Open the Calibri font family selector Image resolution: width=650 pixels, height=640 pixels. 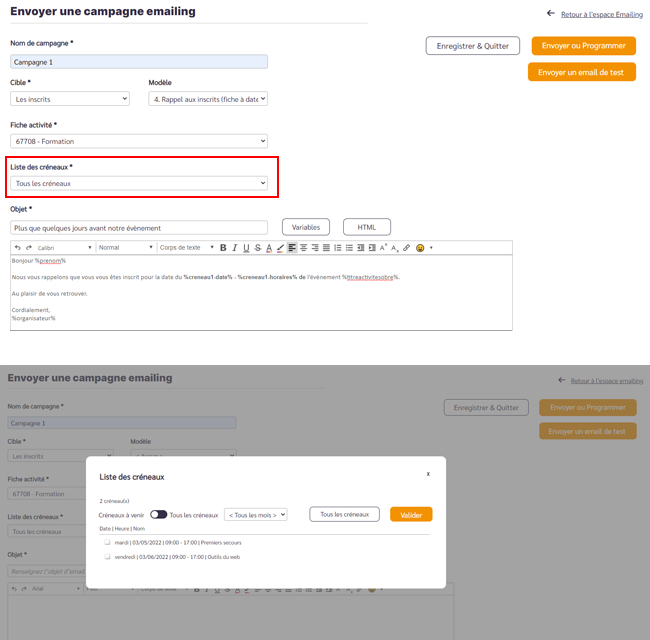tap(64, 248)
